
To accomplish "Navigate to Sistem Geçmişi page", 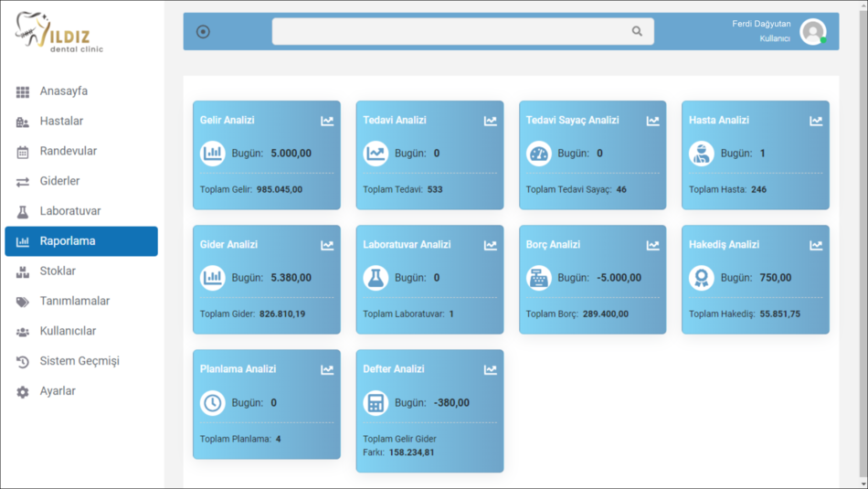I will pos(79,361).
